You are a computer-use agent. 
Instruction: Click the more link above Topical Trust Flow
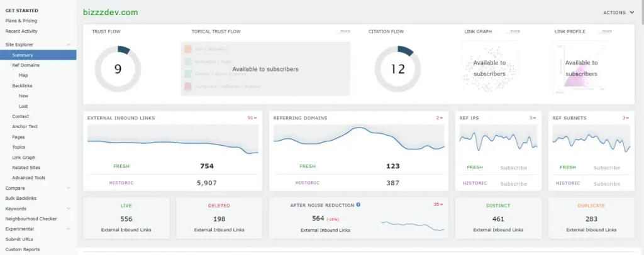[x=345, y=31]
